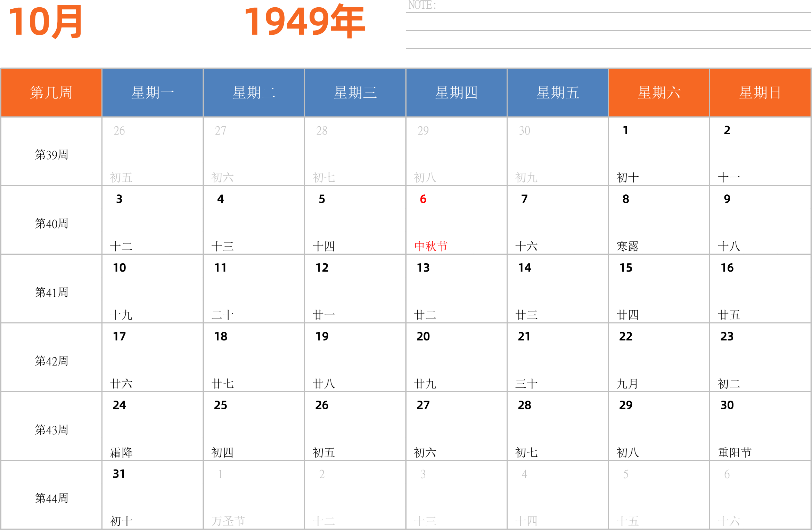The image size is (812, 530).
Task: Click the 第39周 week label
Action: [x=51, y=155]
